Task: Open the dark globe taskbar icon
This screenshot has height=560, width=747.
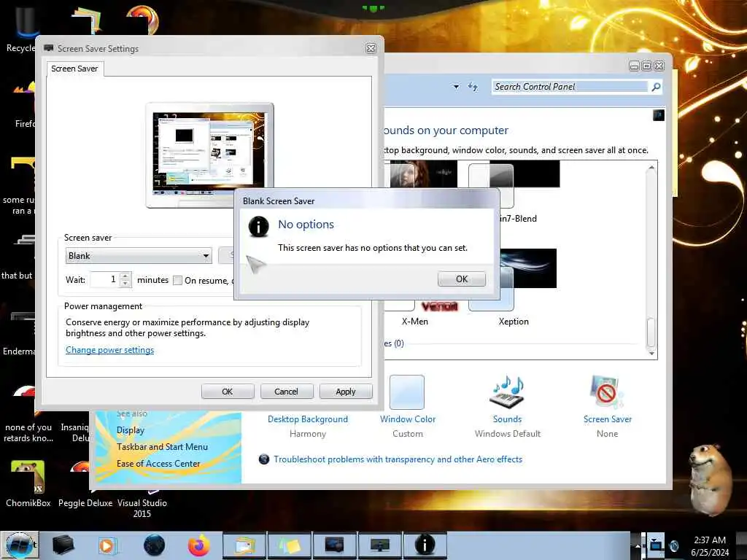Action: (154, 545)
